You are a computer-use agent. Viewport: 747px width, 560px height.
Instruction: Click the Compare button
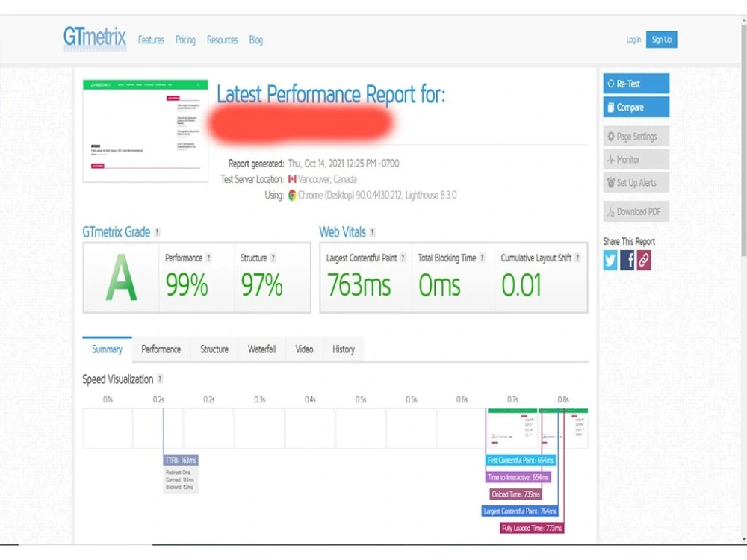(x=636, y=107)
